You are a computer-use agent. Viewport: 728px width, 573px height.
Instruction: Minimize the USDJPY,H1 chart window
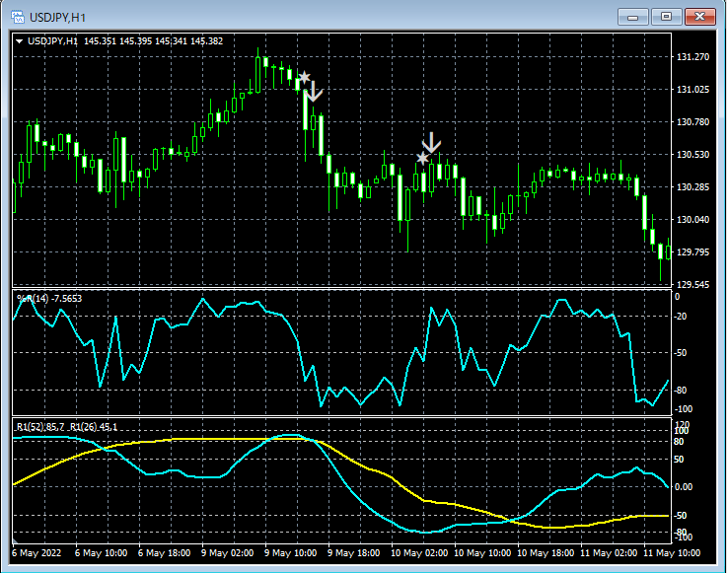point(633,17)
